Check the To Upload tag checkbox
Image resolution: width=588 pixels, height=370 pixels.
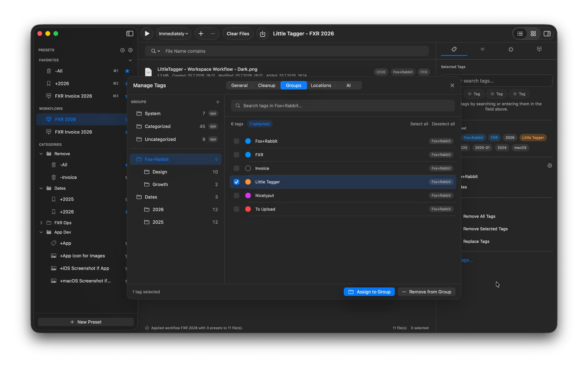point(236,209)
